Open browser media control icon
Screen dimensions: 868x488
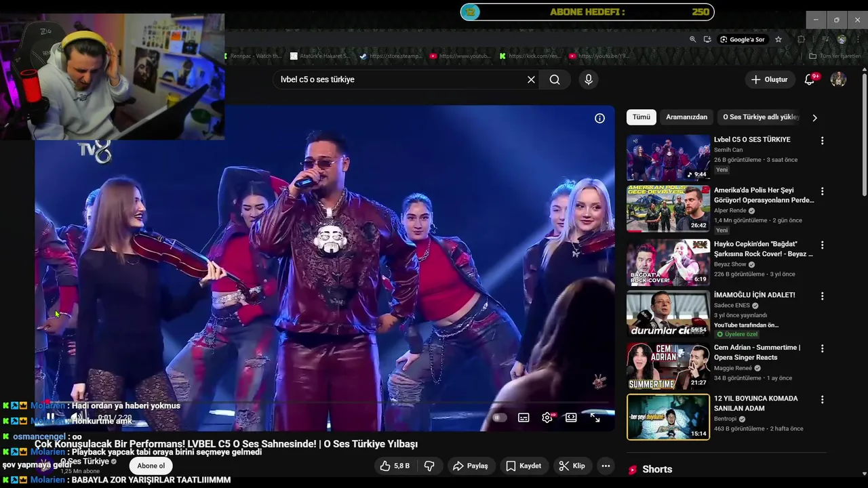825,39
